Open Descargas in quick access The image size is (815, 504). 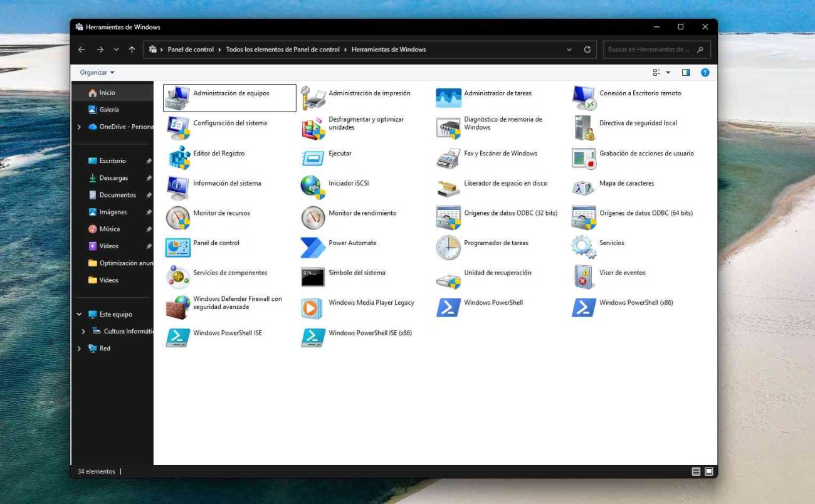(x=113, y=178)
